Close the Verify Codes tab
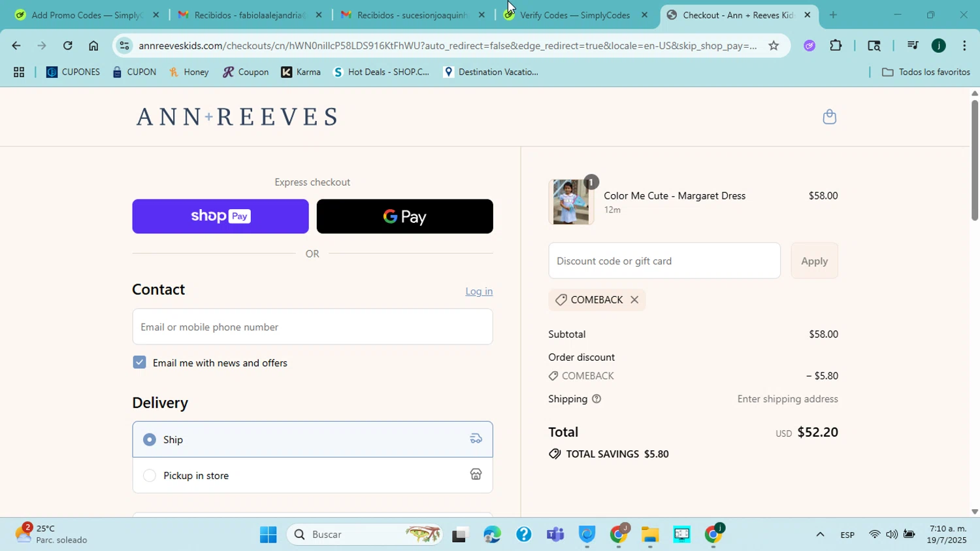980x551 pixels. point(644,15)
